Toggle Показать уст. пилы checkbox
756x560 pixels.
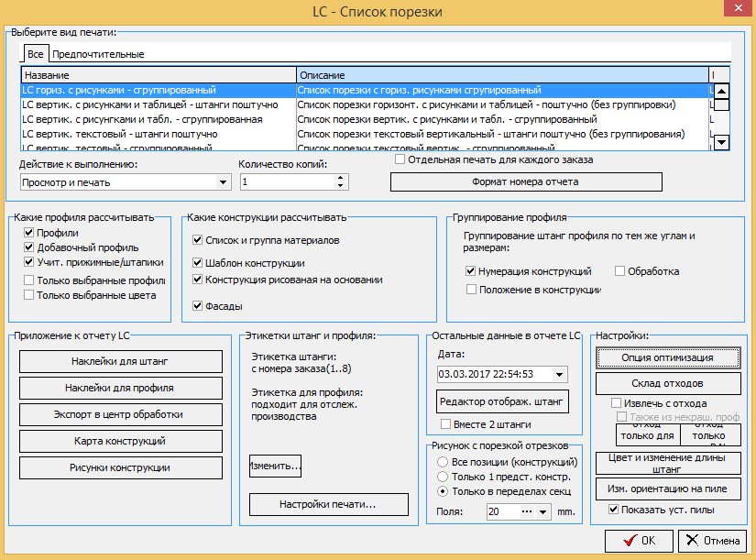pos(614,510)
